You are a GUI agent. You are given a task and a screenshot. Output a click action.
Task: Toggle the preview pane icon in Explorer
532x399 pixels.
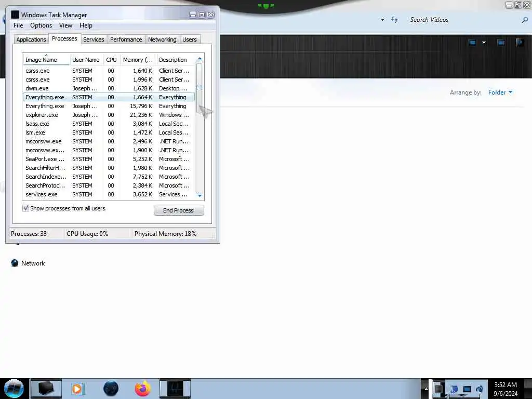coord(501,43)
